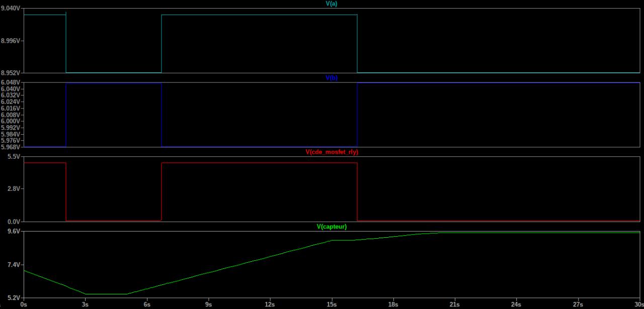Click the 6.032V axis label
The height and width of the screenshot is (309, 644).
pyautogui.click(x=10, y=95)
